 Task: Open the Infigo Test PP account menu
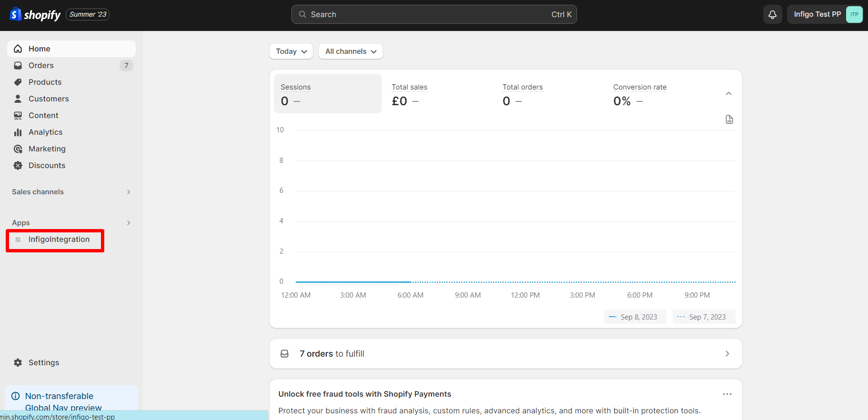pyautogui.click(x=825, y=14)
